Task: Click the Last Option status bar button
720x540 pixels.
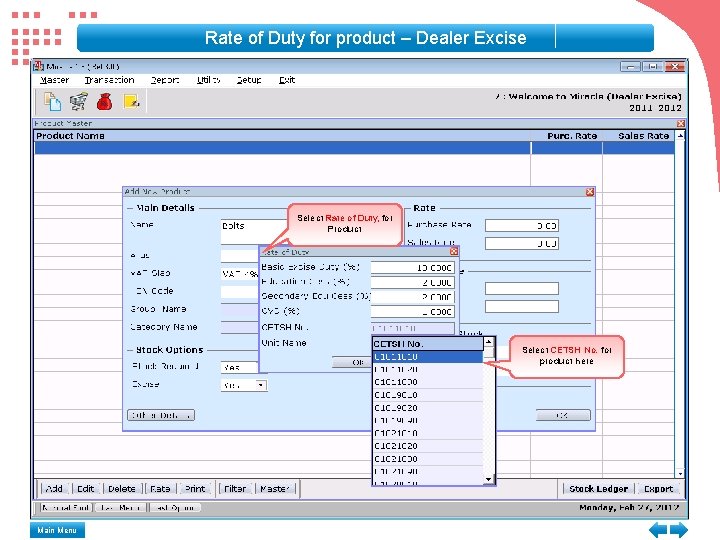Action: (x=176, y=507)
